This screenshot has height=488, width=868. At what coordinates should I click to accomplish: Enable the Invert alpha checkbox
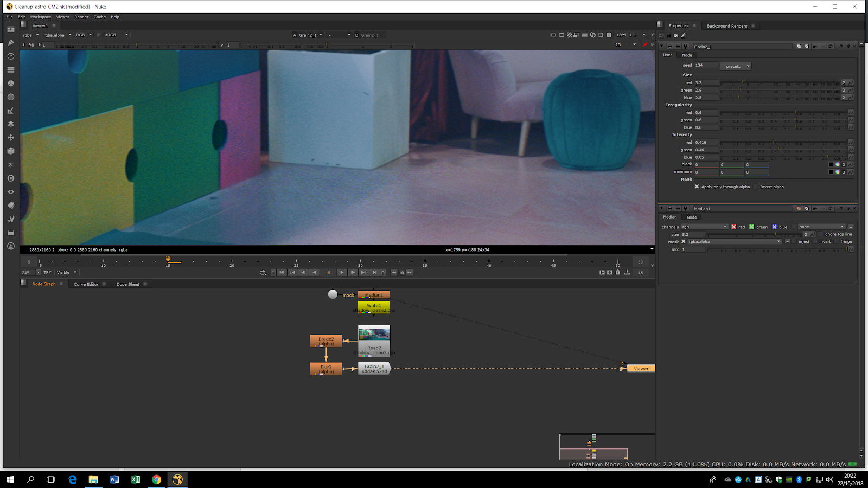click(x=756, y=187)
